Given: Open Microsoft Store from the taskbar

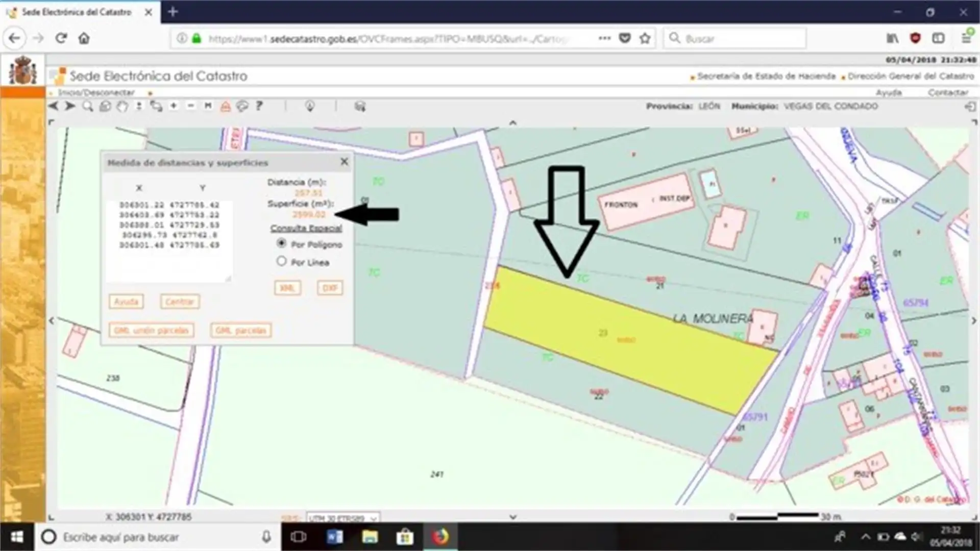Looking at the screenshot, I should click(x=405, y=537).
